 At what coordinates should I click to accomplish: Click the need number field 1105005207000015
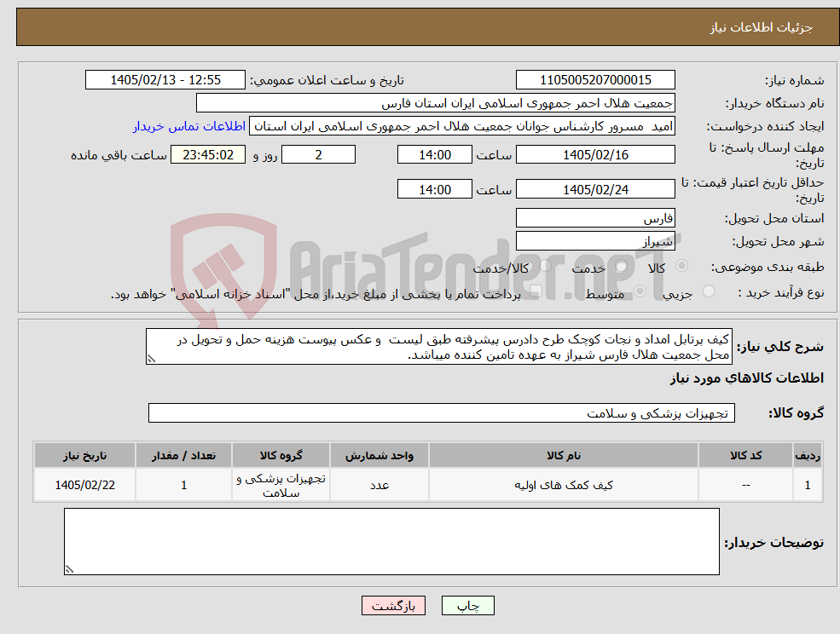click(595, 80)
